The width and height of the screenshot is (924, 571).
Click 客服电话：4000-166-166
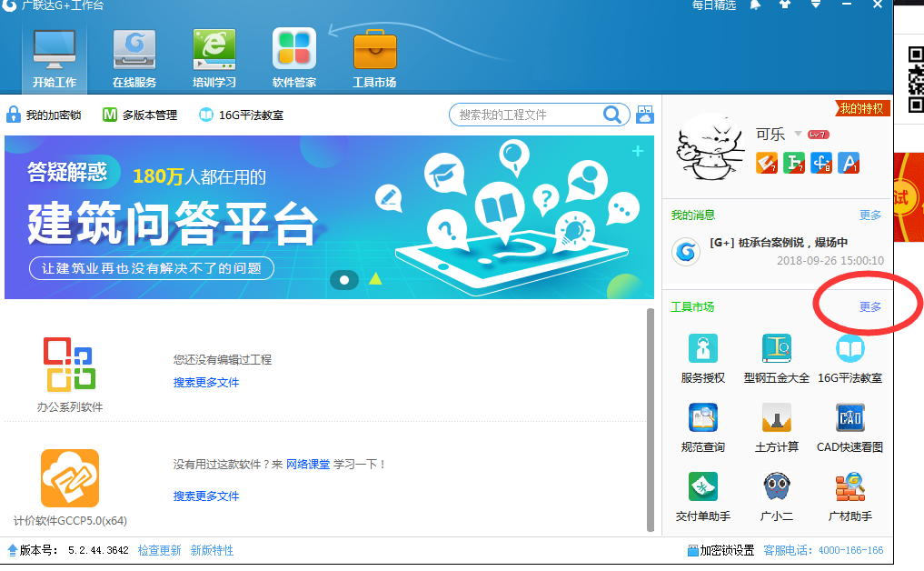click(x=823, y=550)
